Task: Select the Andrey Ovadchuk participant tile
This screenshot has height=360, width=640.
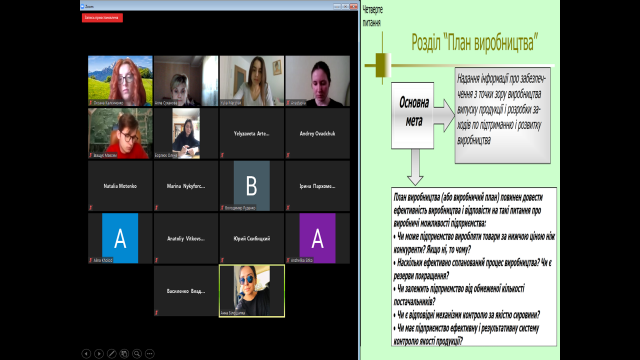Action: 318,133
